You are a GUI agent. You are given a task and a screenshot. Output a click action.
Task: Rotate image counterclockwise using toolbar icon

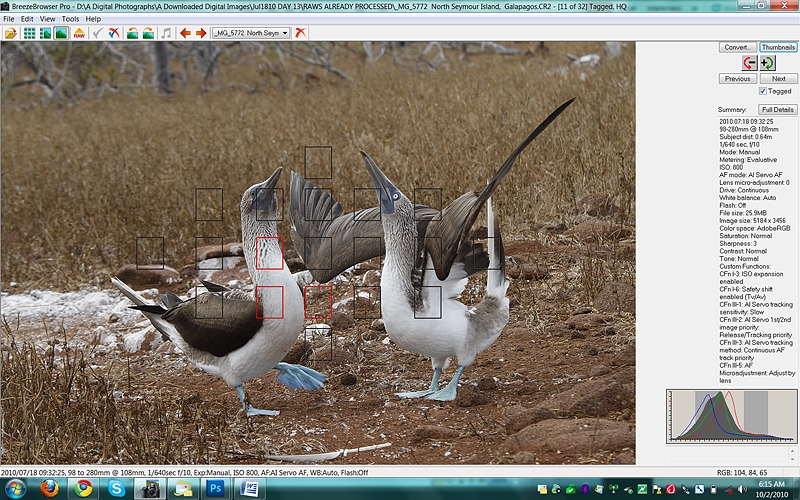pyautogui.click(x=132, y=33)
